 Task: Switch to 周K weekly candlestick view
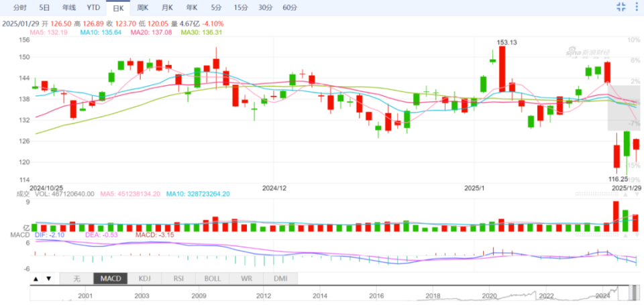142,7
